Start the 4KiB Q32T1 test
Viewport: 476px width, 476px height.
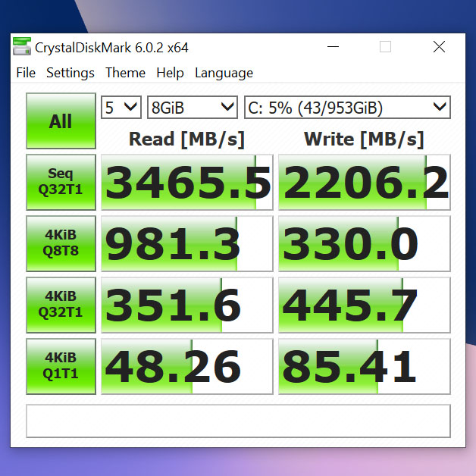(61, 305)
